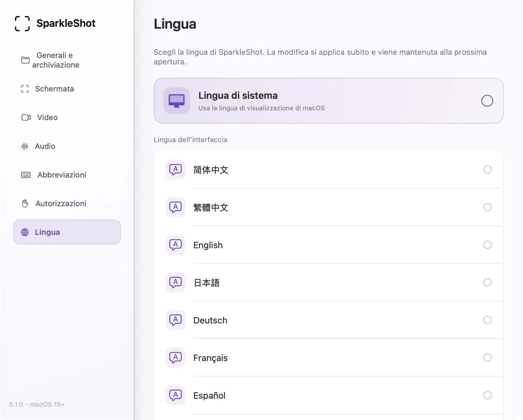Choose the English radio button
The width and height of the screenshot is (523, 420).
pos(487,245)
